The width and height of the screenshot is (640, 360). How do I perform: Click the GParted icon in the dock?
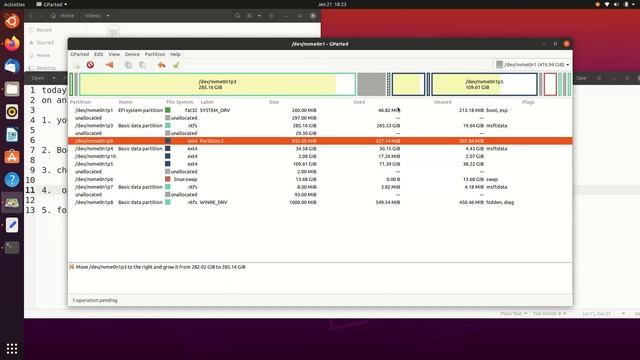point(12,202)
